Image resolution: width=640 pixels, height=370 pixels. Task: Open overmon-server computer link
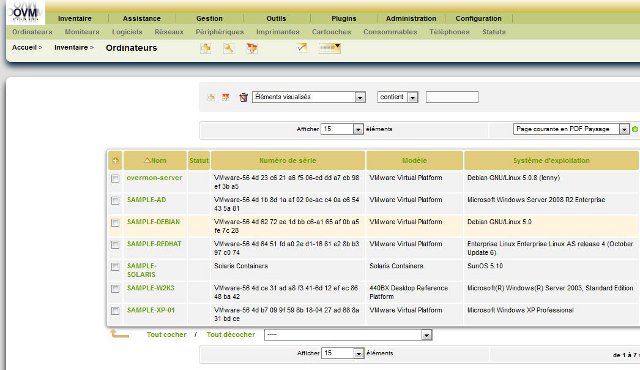(154, 177)
